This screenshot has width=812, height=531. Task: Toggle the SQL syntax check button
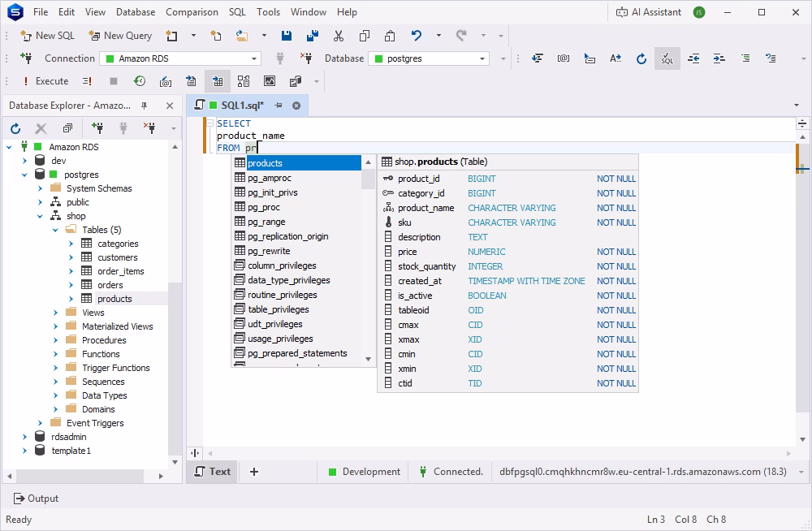point(667,58)
